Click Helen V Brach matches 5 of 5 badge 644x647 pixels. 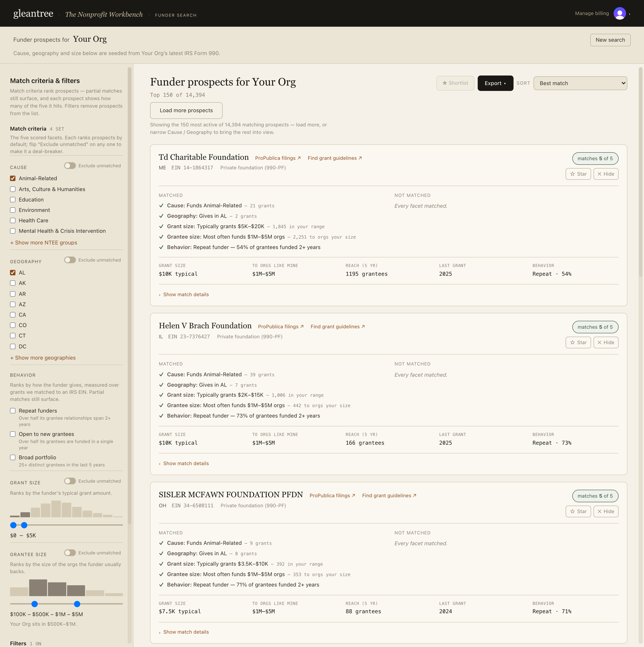595,327
